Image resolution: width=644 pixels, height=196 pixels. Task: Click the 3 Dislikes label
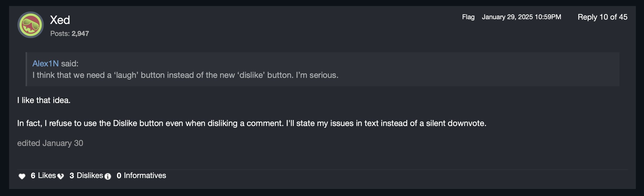(x=86, y=175)
